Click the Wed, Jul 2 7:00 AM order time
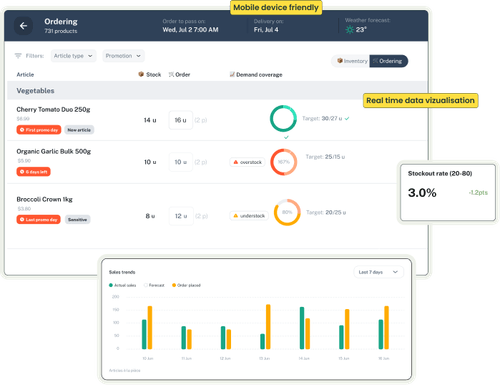The width and height of the screenshot is (500, 385). pos(190,30)
